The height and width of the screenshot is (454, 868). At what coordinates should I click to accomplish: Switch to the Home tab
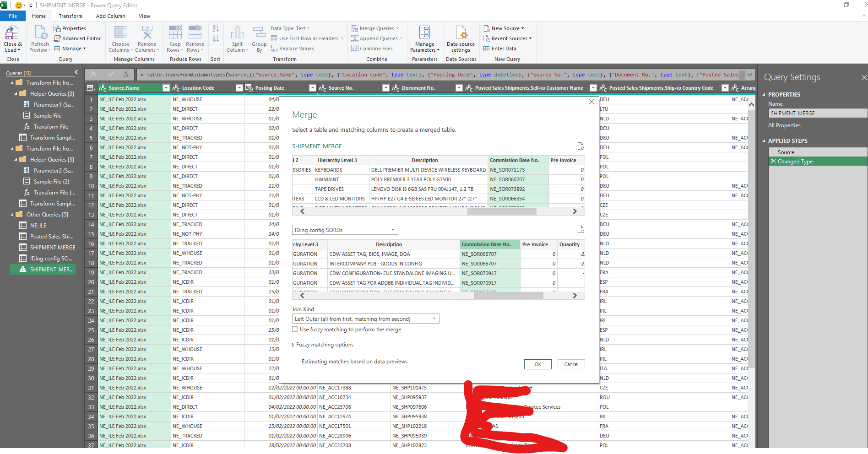coord(39,16)
